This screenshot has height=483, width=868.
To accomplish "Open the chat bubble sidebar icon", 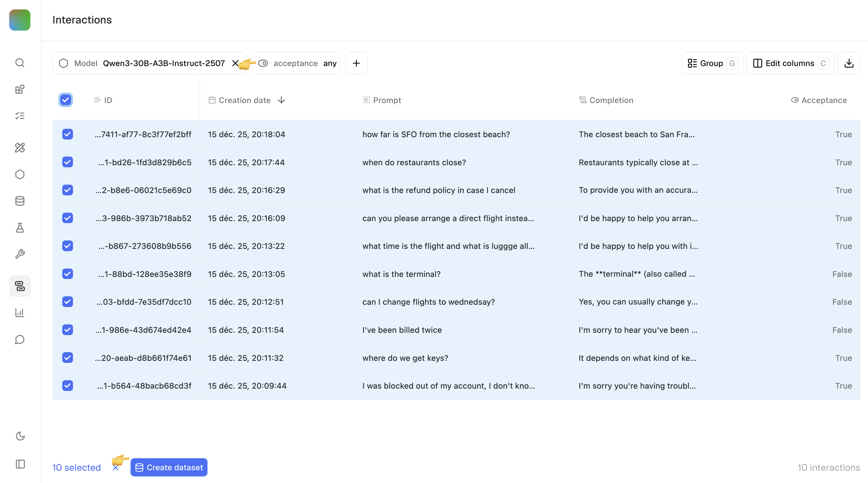I will 20,339.
